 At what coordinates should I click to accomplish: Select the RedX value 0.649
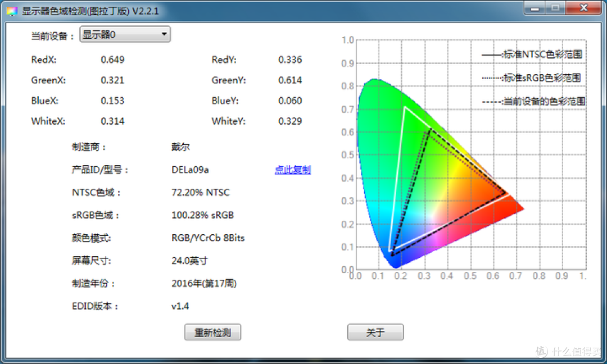pos(112,60)
